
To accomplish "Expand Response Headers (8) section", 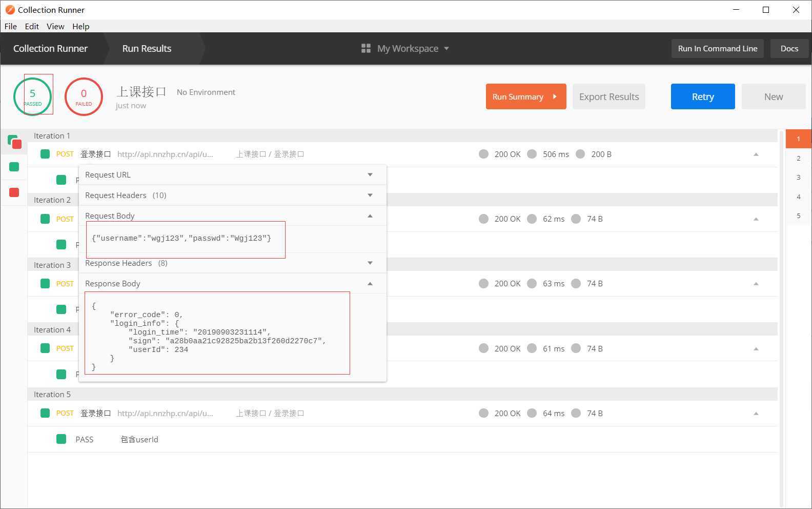I will [232, 263].
